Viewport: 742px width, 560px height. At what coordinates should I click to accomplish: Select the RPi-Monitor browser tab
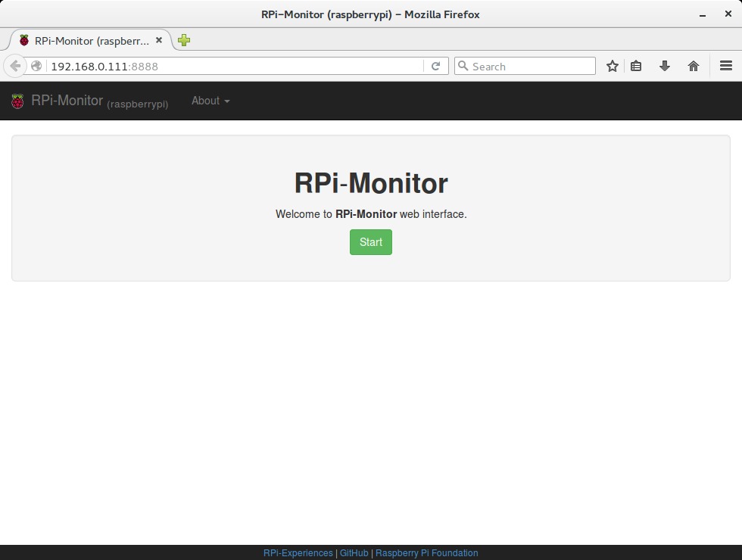[91, 40]
